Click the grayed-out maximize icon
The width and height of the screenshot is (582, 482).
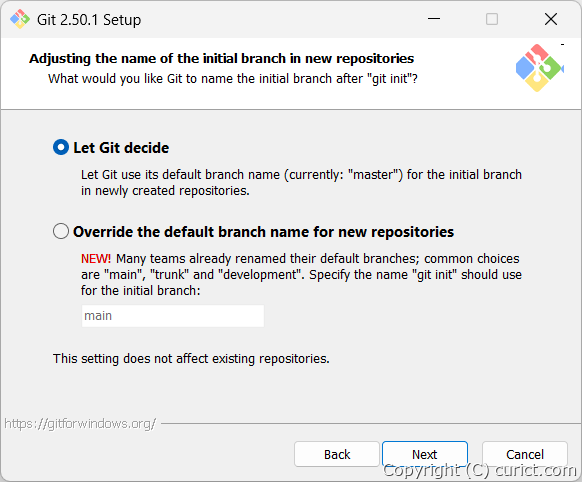(x=492, y=19)
